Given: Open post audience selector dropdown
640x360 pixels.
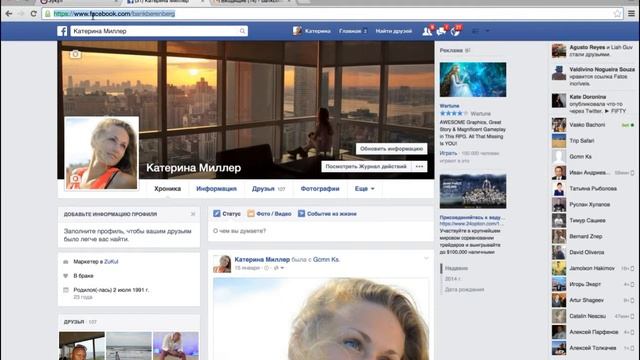Looking at the screenshot, I should [278, 268].
